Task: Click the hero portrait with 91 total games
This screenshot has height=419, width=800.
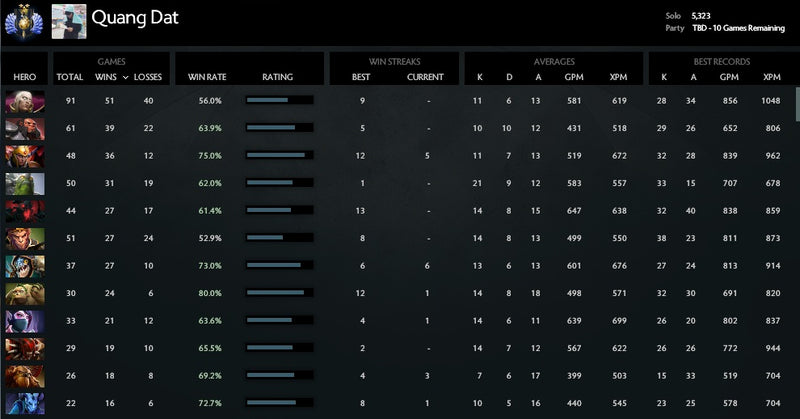Action: (25, 101)
